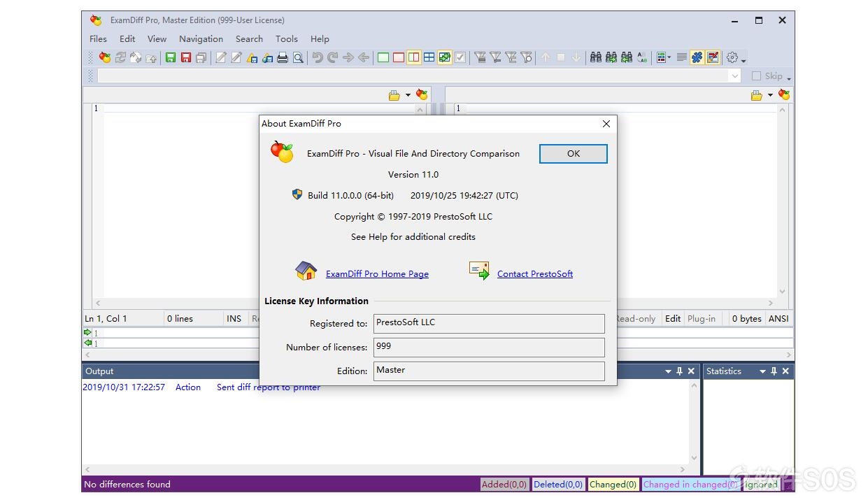868x500 pixels.
Task: Click the Print printer toolbar icon
Action: click(x=283, y=57)
